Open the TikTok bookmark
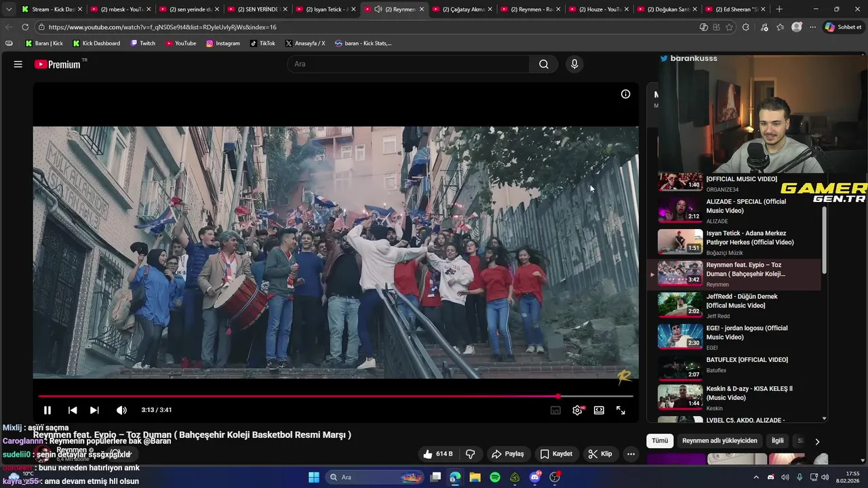868x488 pixels. pos(262,43)
